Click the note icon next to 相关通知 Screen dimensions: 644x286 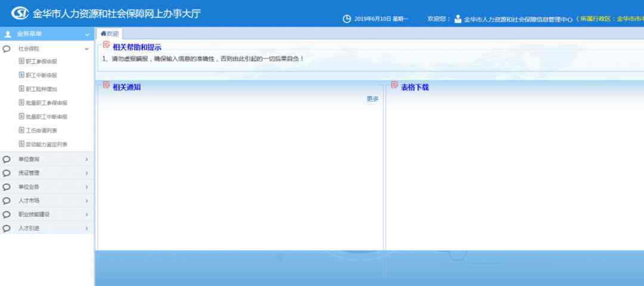(x=107, y=85)
